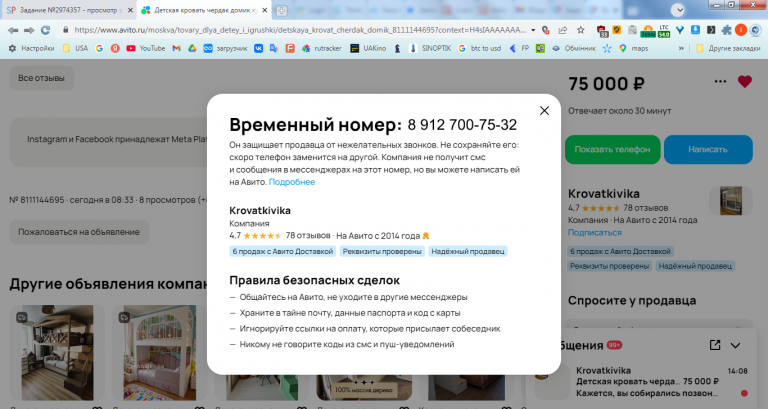The width and height of the screenshot is (768, 409).
Task: Add listing to favorites with heart icon
Action: pos(744,82)
